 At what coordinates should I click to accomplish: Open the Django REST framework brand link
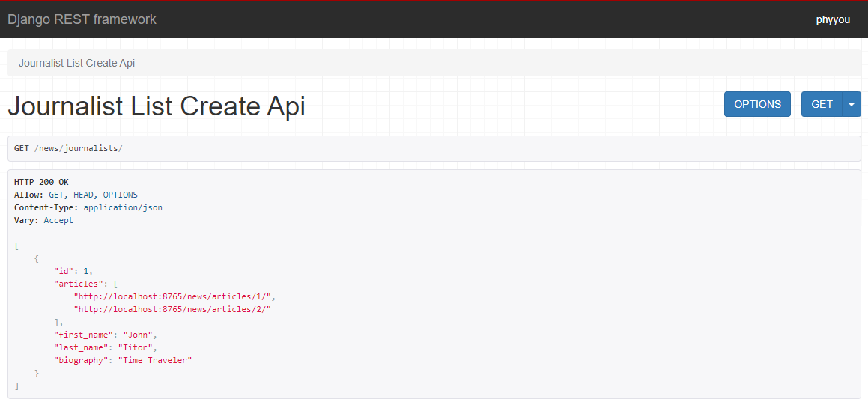[x=82, y=19]
